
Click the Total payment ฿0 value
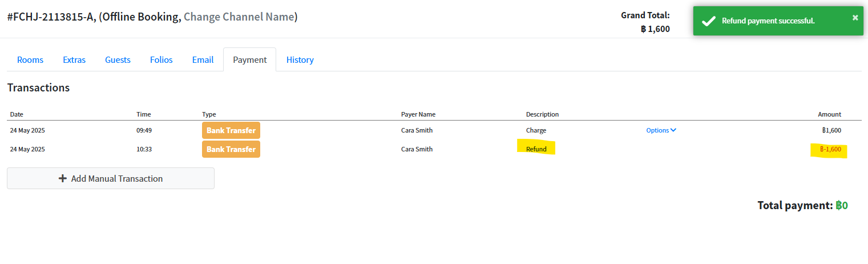[x=842, y=205]
